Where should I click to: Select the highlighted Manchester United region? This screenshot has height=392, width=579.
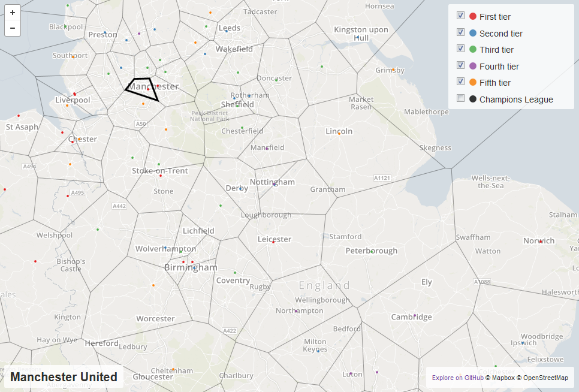[144, 88]
